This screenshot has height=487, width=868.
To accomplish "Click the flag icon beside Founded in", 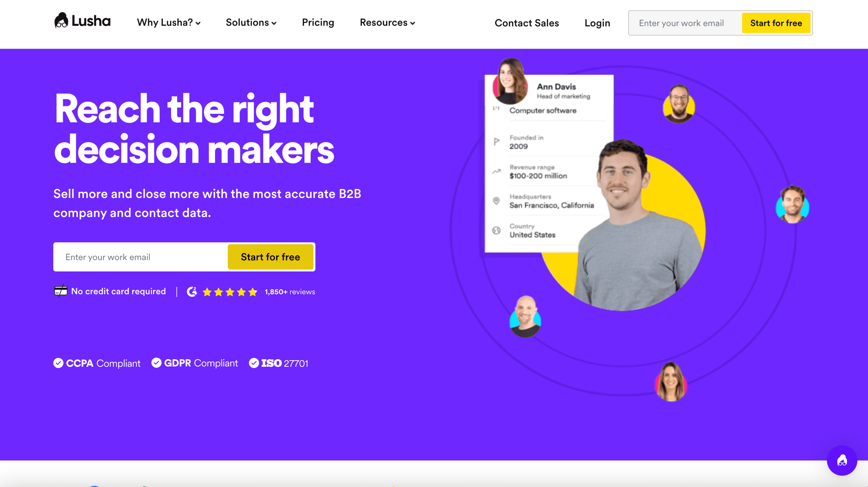I will point(496,142).
